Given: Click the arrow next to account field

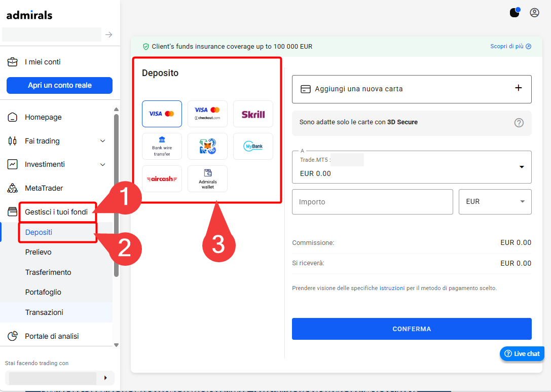Looking at the screenshot, I should coord(109,34).
